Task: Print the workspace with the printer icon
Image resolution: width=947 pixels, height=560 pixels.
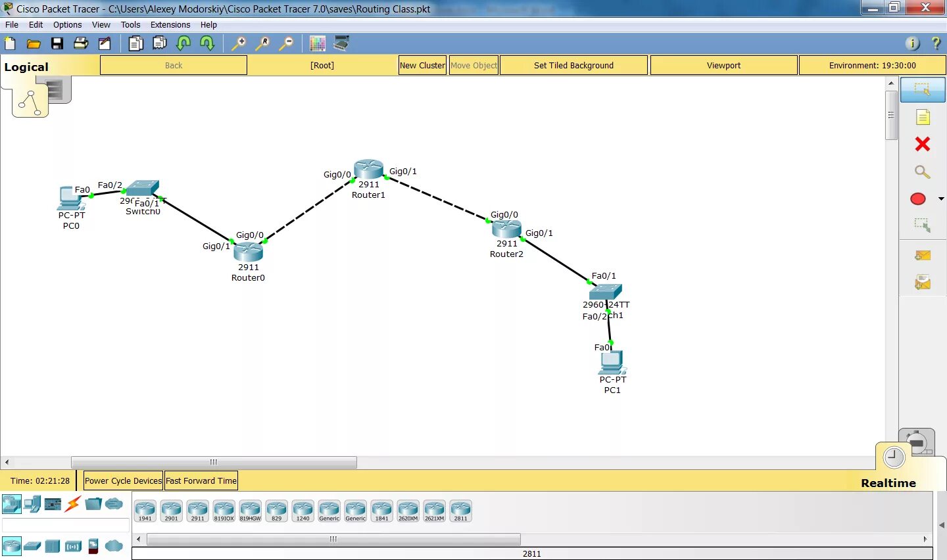Action: coord(81,44)
